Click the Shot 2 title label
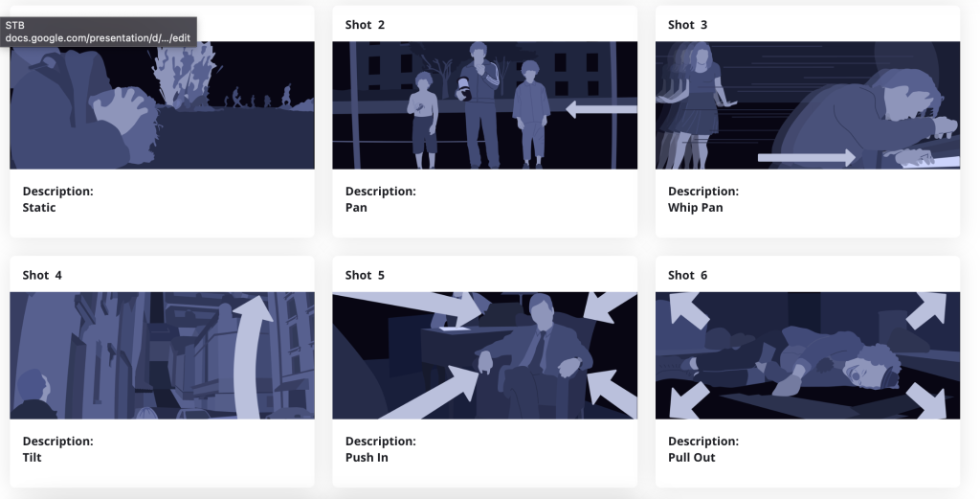This screenshot has height=499, width=980. pos(365,24)
